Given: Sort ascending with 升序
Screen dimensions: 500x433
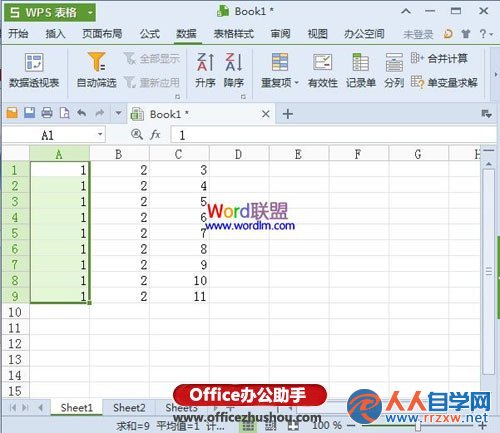Looking at the screenshot, I should [x=205, y=70].
